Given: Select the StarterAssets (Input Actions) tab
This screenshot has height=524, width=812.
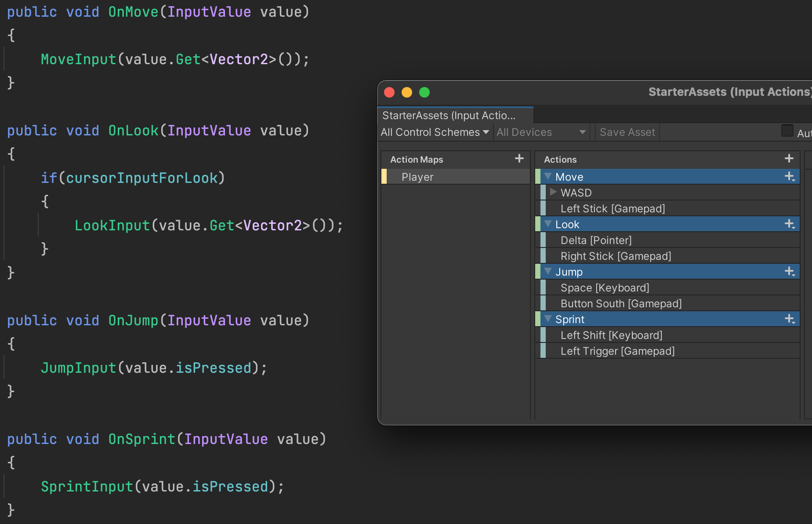Looking at the screenshot, I should 448,116.
